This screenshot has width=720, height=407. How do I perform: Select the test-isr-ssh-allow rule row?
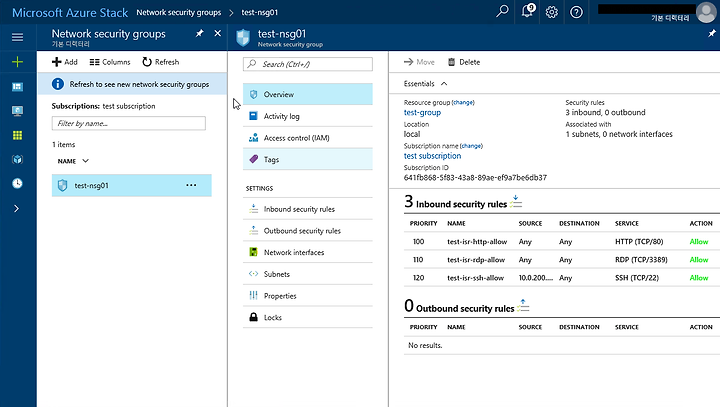[x=562, y=278]
